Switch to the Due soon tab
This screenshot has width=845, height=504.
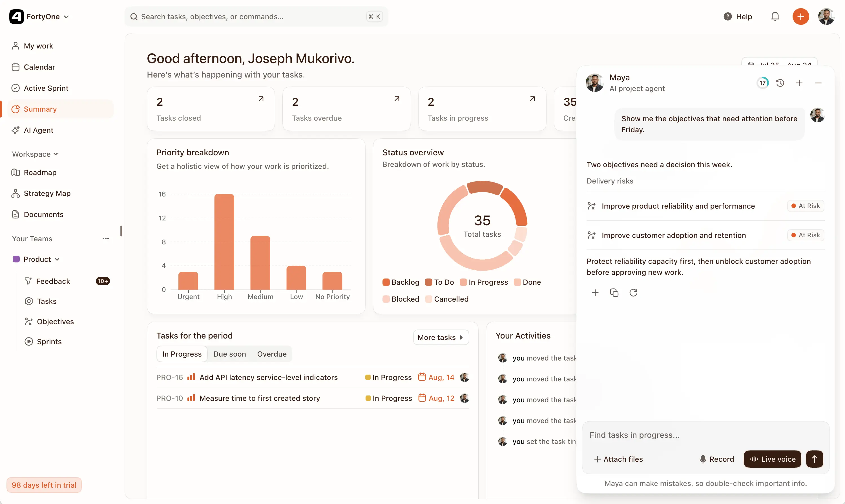(x=229, y=354)
